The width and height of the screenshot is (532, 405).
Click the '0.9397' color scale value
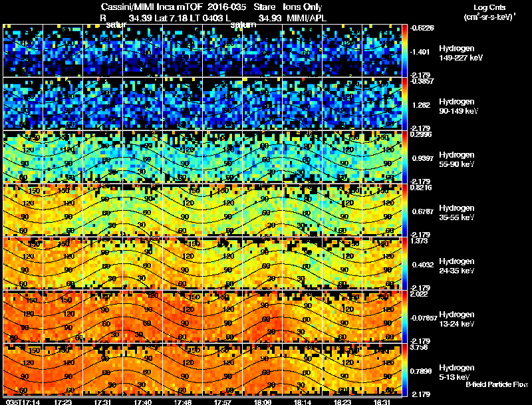tap(423, 158)
